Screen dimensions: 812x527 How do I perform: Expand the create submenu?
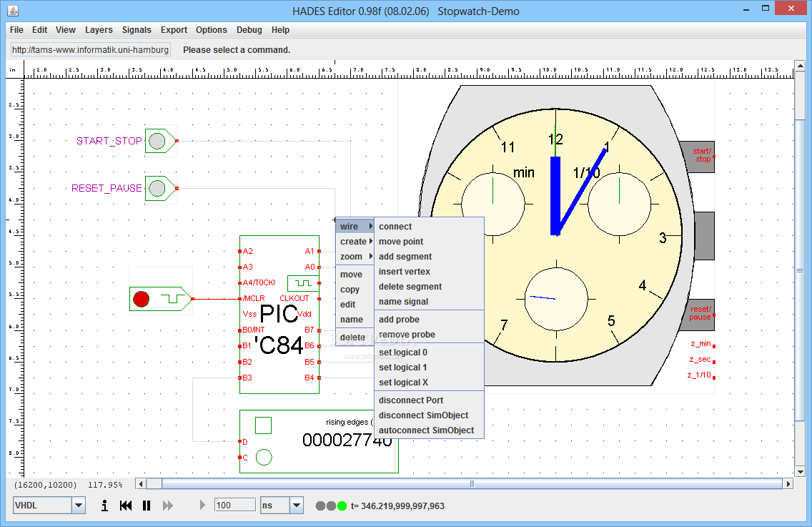point(355,242)
